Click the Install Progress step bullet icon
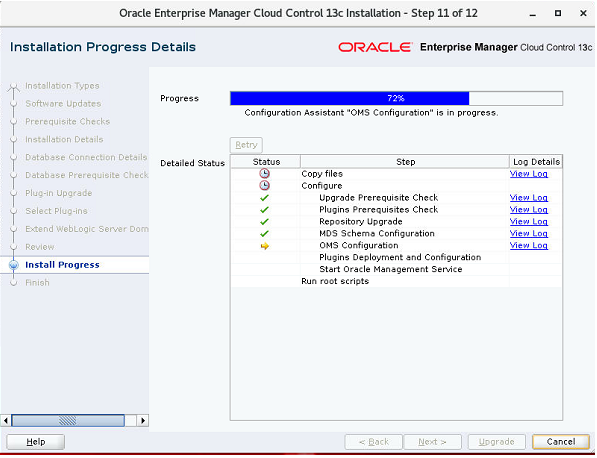597x458 pixels. coord(14,265)
